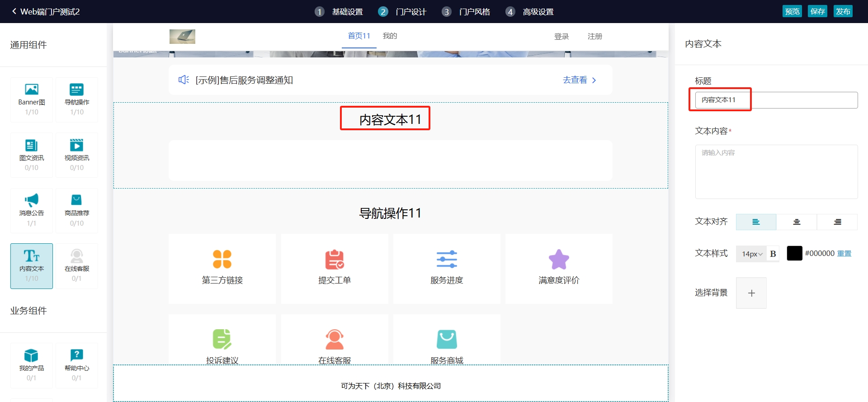Image resolution: width=868 pixels, height=402 pixels.
Task: Open the 提交工单 navigation card
Action: click(x=335, y=269)
